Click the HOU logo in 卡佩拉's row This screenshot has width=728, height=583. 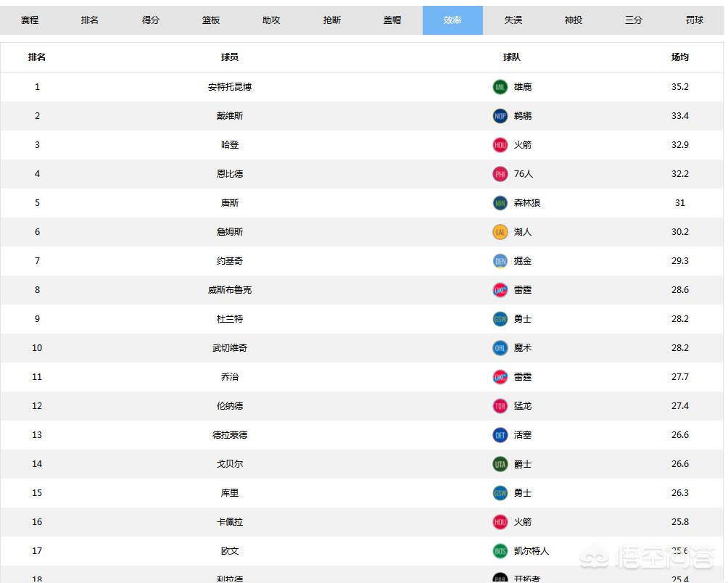500,522
